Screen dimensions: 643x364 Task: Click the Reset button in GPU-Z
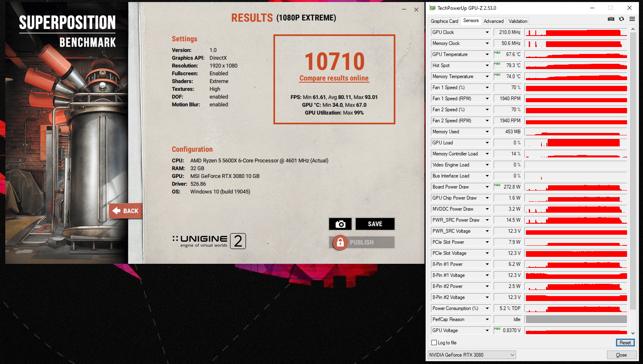pyautogui.click(x=625, y=343)
